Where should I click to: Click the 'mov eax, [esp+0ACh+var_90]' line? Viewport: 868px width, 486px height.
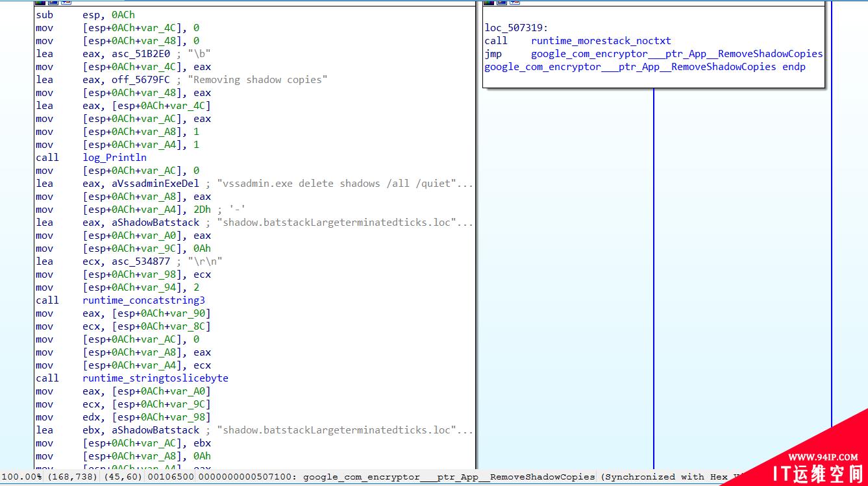pos(123,313)
